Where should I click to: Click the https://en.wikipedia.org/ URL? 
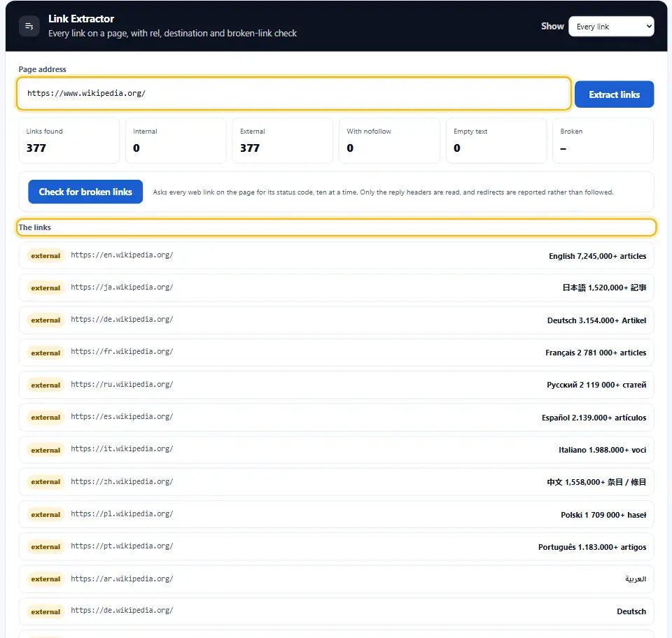[x=122, y=255]
